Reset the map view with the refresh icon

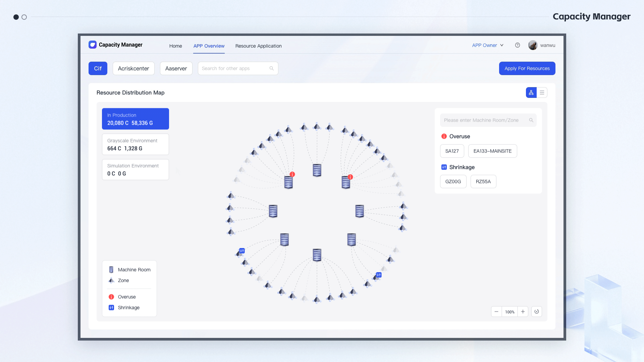(537, 312)
